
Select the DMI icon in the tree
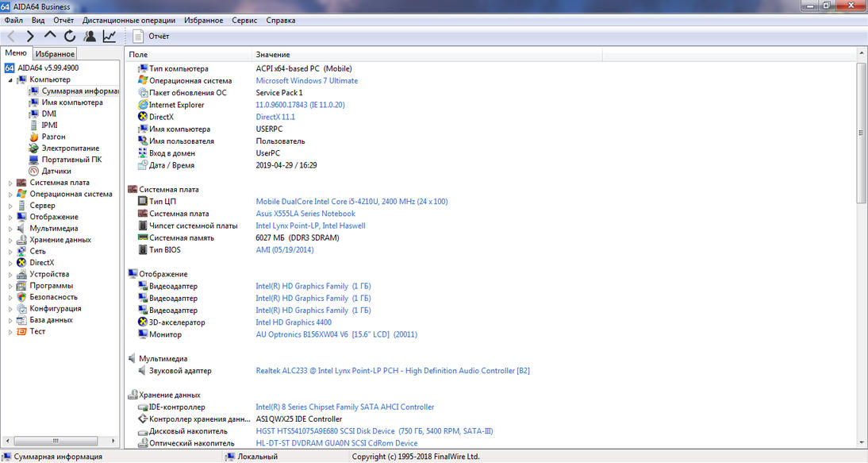click(34, 114)
